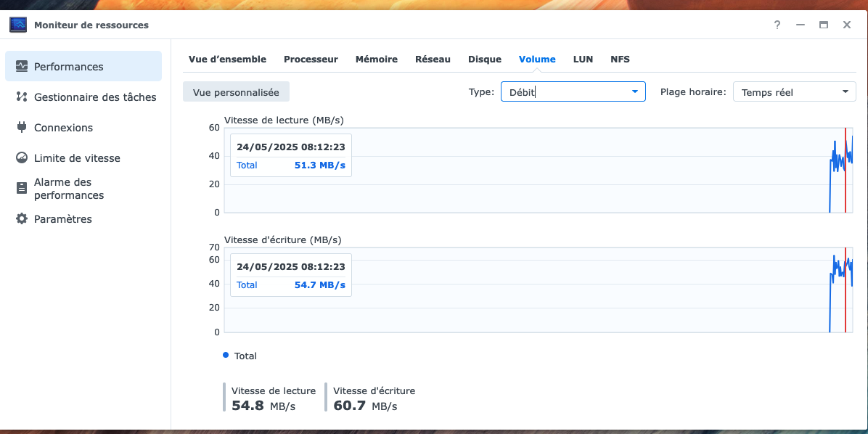Open help with the question mark icon
The width and height of the screenshot is (868, 434).
pos(777,25)
